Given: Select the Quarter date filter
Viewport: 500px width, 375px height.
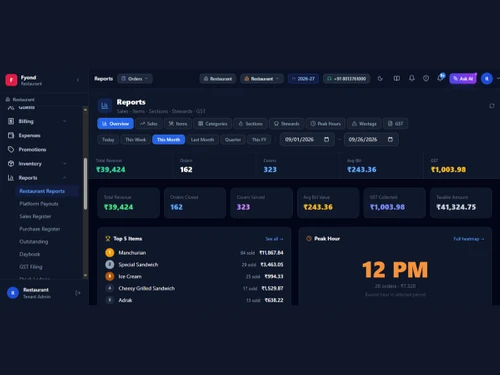Looking at the screenshot, I should tap(233, 140).
